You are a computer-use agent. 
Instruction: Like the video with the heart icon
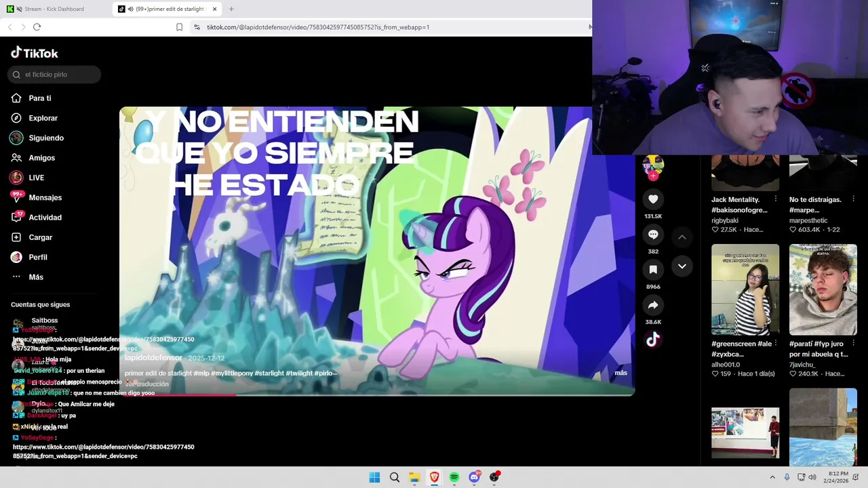coord(653,199)
